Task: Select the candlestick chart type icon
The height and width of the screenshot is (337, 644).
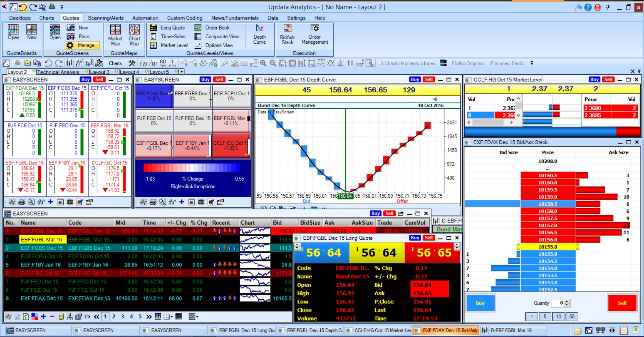Action: (70, 63)
